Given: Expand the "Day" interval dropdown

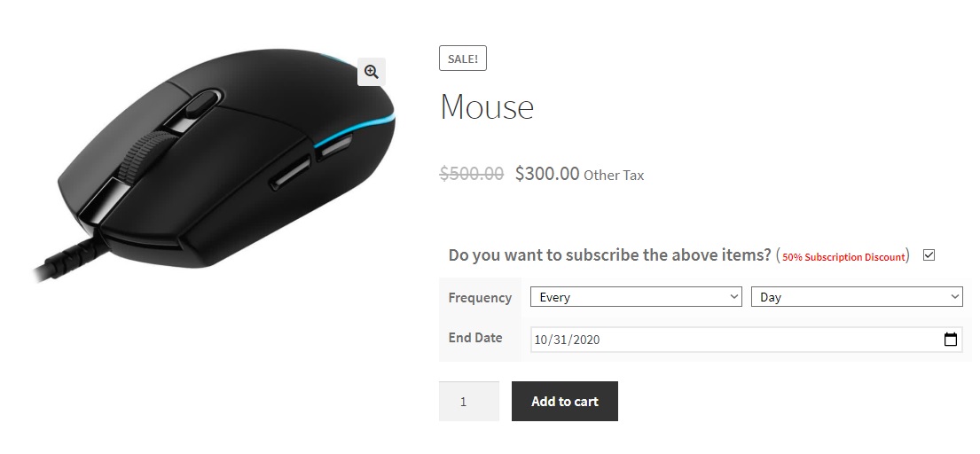Looking at the screenshot, I should click(x=857, y=297).
